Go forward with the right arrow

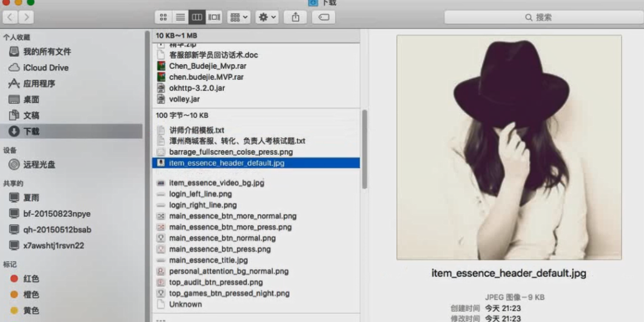click(26, 17)
